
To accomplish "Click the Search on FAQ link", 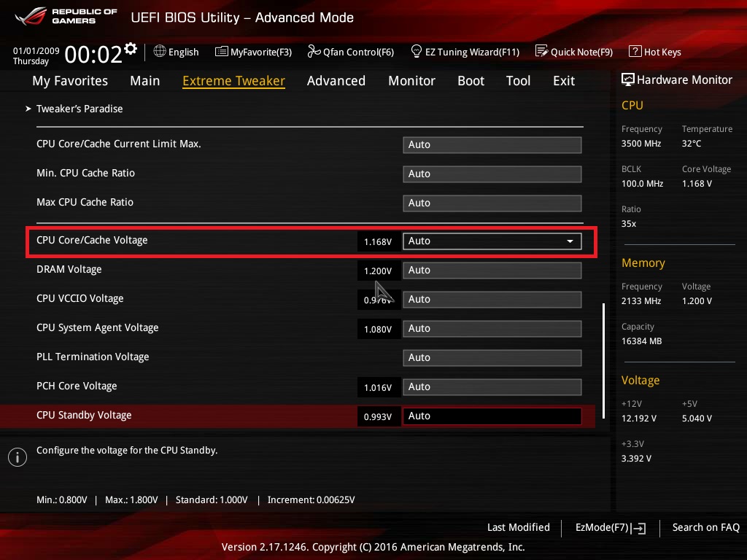I will 705,527.
